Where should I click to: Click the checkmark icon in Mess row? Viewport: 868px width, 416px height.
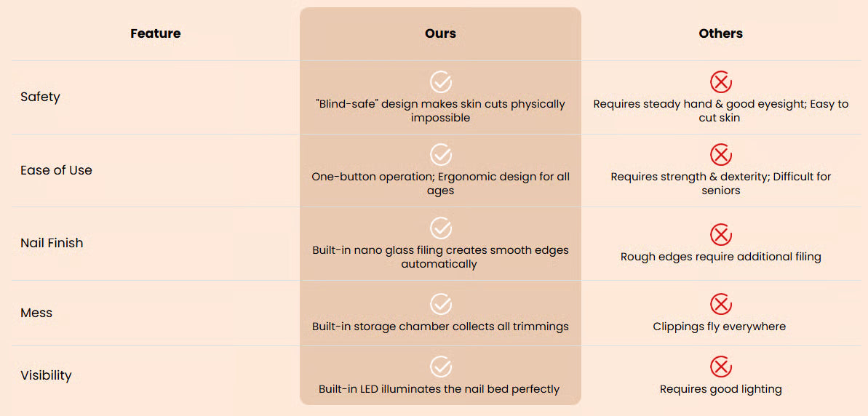click(x=440, y=304)
